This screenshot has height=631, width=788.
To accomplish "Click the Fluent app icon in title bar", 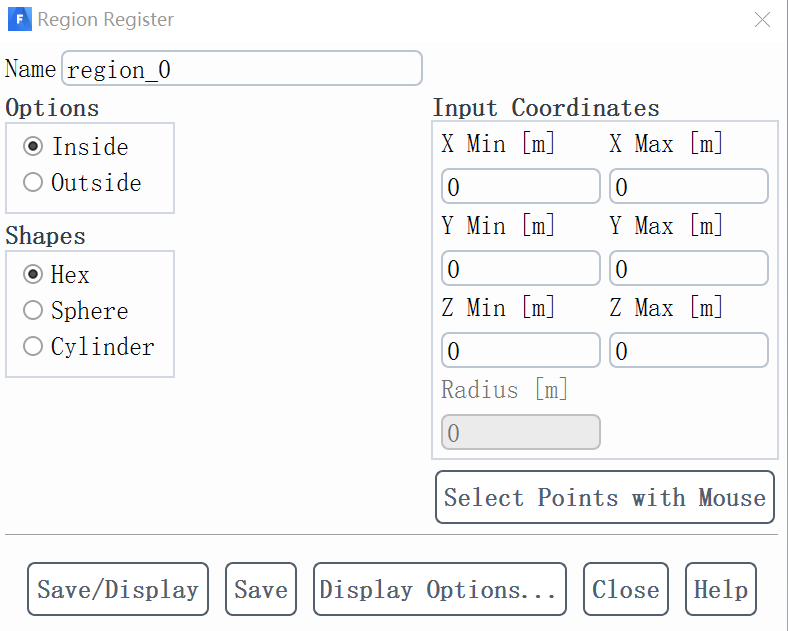I will click(19, 19).
